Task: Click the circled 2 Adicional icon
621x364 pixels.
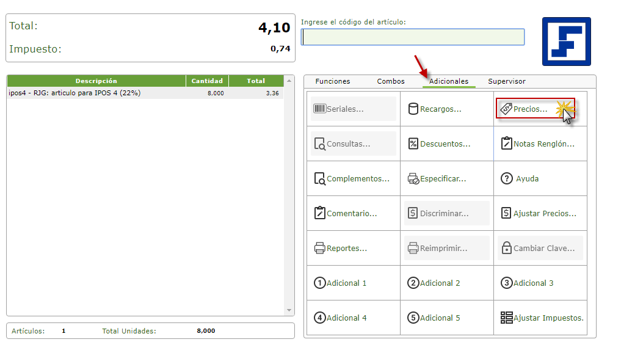Action: (413, 283)
